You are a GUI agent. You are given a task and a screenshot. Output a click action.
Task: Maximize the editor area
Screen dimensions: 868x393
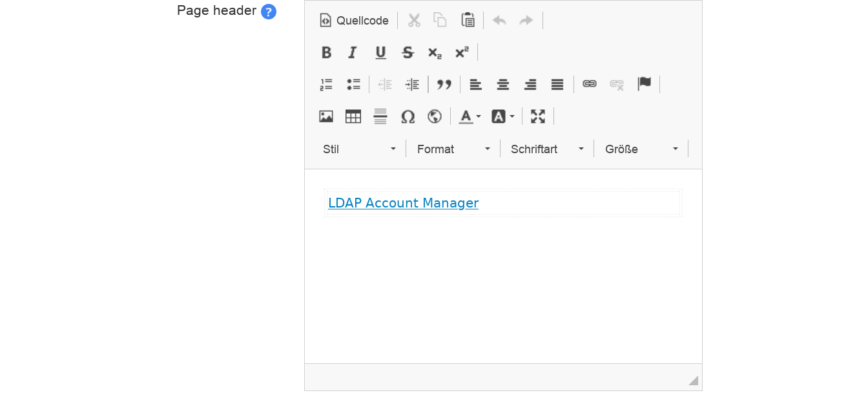pos(537,116)
